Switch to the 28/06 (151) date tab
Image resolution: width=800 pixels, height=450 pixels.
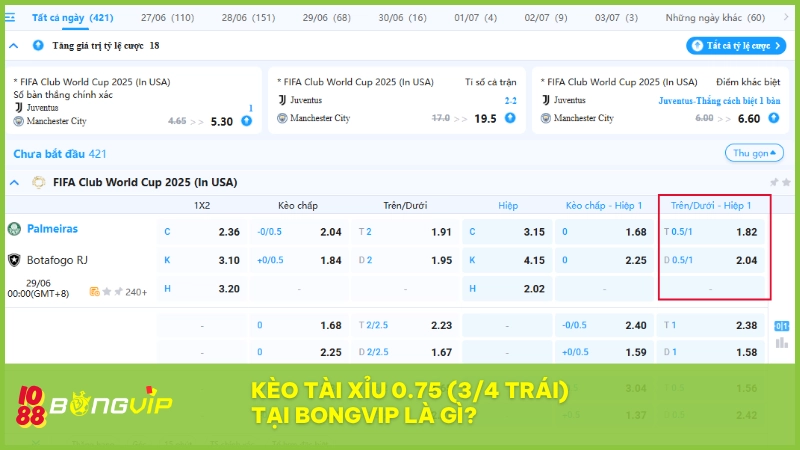248,18
